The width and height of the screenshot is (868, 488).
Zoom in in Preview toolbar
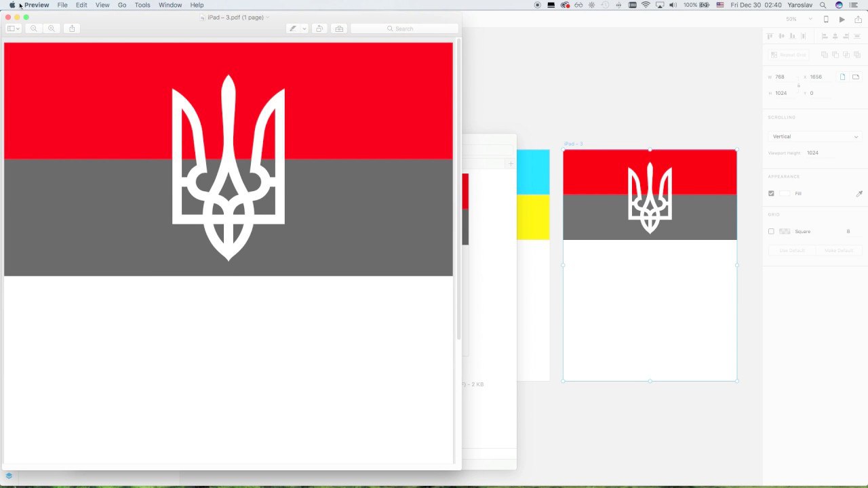tap(52, 28)
